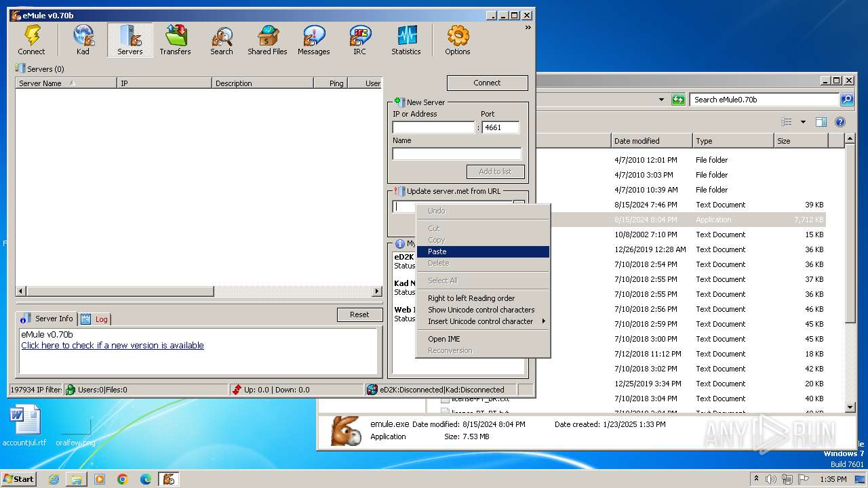Sort by Description column header
The image size is (868, 488).
(x=262, y=83)
